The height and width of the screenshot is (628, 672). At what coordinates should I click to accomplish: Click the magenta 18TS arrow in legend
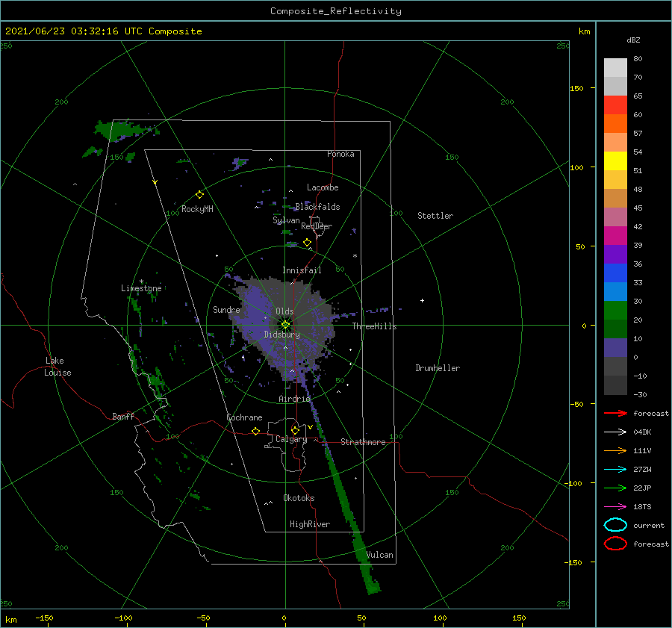pos(615,507)
